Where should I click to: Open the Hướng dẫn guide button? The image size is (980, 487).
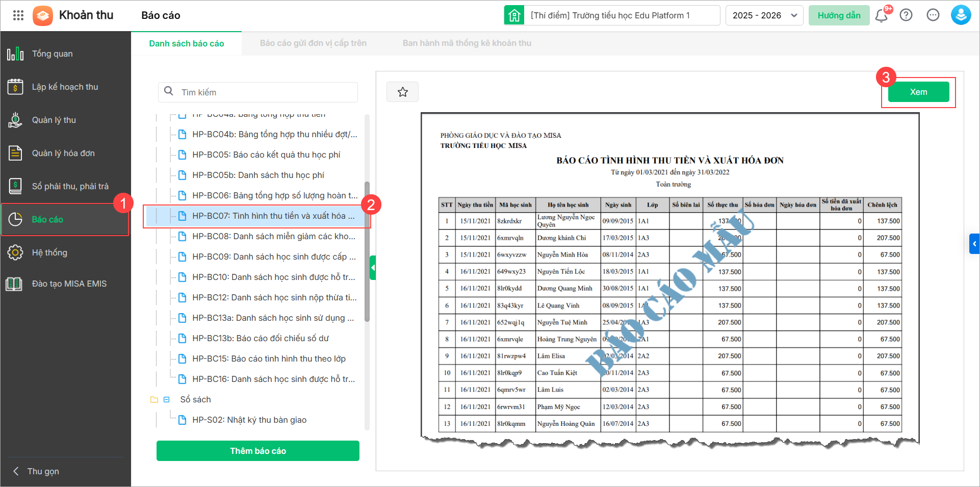(x=839, y=15)
